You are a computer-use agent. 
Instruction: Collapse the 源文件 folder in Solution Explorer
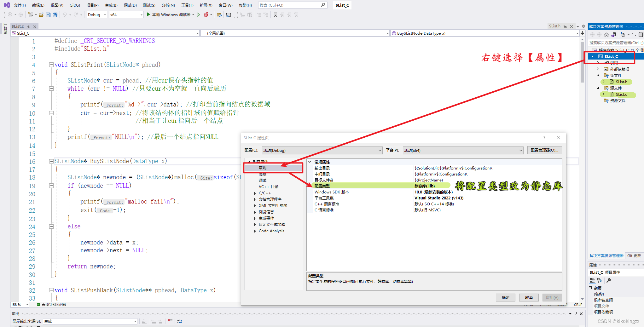598,88
